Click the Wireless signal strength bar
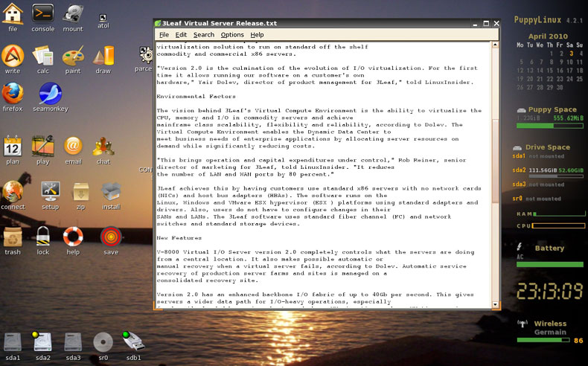 (x=543, y=340)
